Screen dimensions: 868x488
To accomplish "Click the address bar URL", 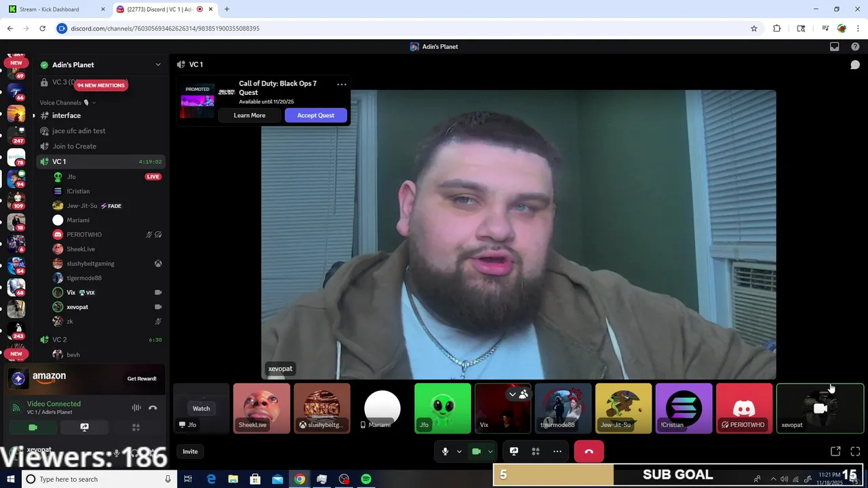I will click(x=165, y=28).
